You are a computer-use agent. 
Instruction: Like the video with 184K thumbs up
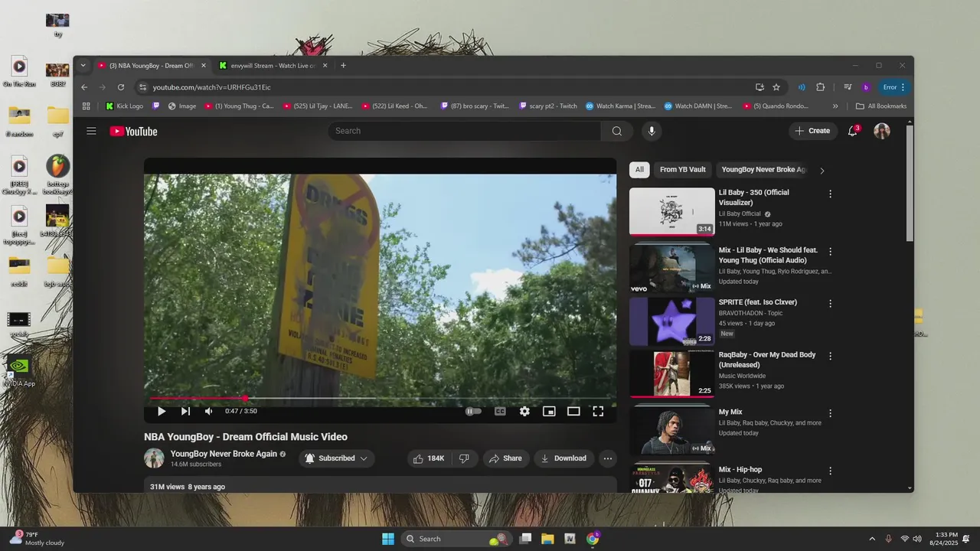pos(429,458)
